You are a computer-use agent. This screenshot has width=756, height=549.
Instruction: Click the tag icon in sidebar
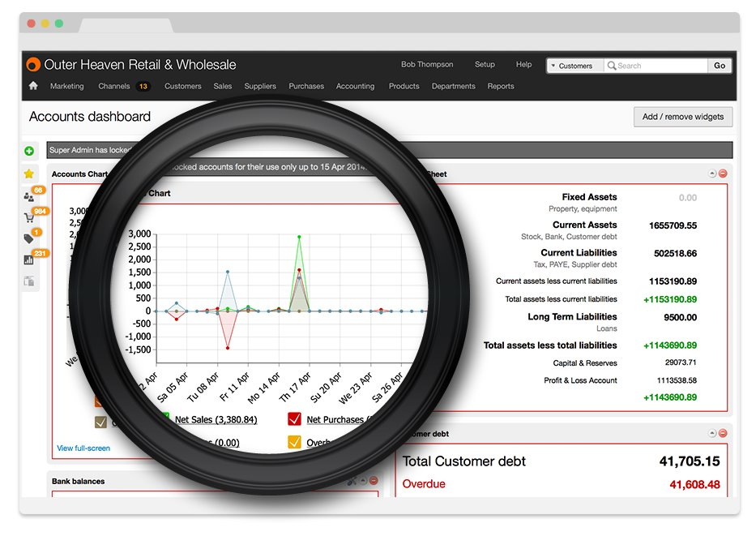click(29, 238)
